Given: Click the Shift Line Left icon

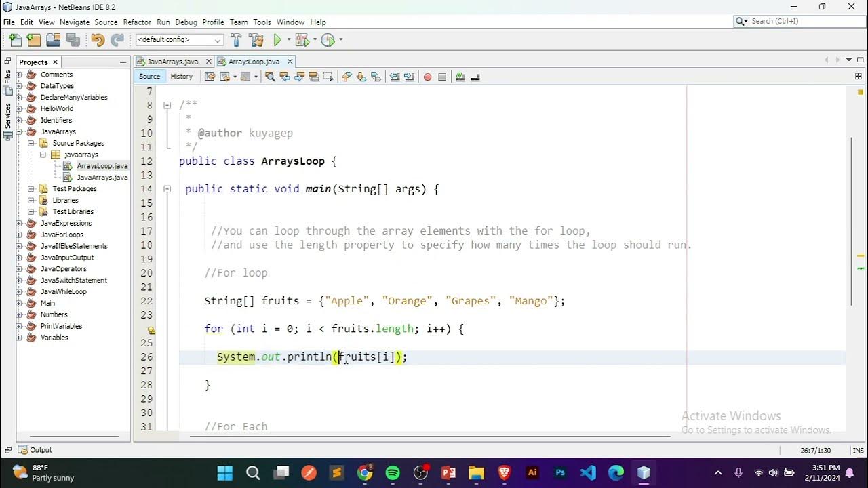Looking at the screenshot, I should [x=395, y=77].
